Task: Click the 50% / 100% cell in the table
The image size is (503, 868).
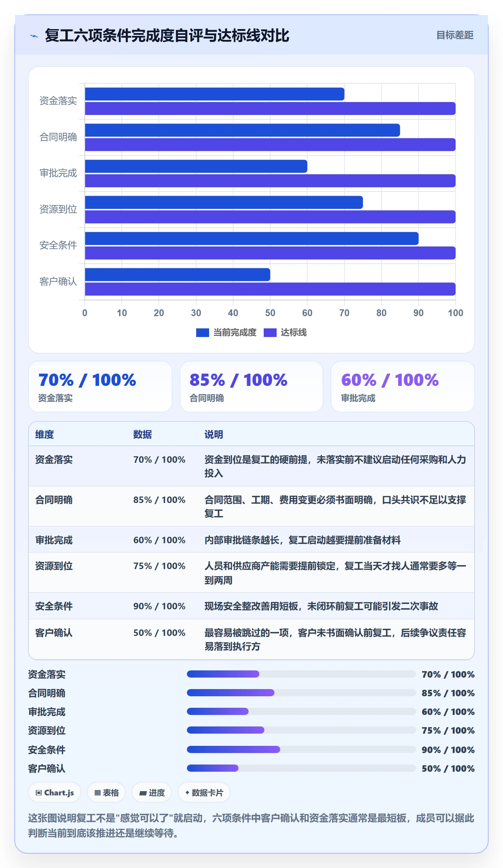Action: click(159, 633)
